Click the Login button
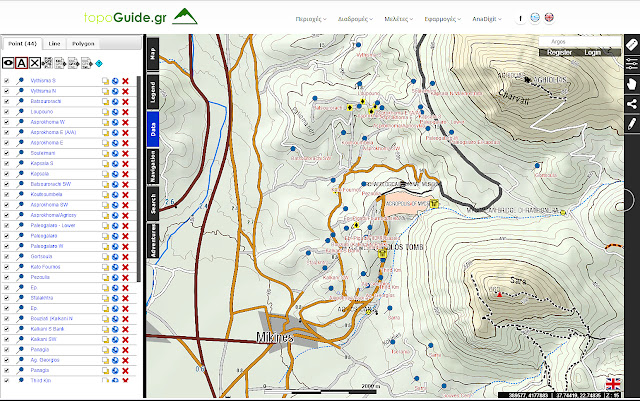Screen dimensions: 640x401 click(x=592, y=52)
